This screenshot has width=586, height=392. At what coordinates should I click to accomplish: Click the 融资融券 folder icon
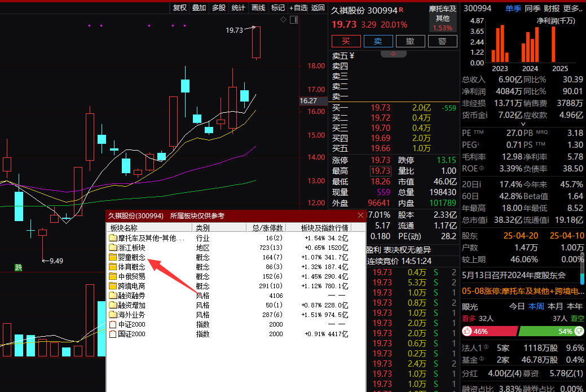pyautogui.click(x=113, y=295)
